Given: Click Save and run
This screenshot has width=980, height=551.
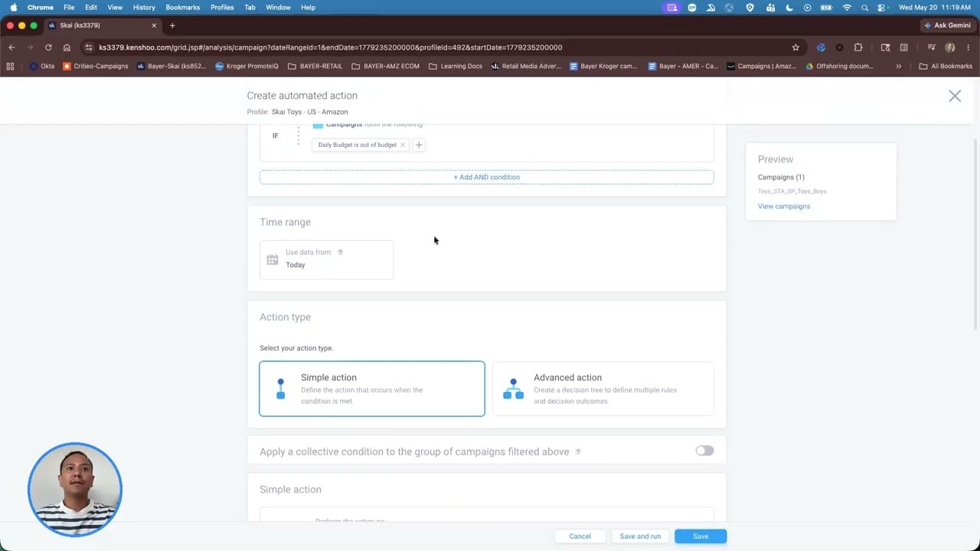Looking at the screenshot, I should click(x=640, y=536).
